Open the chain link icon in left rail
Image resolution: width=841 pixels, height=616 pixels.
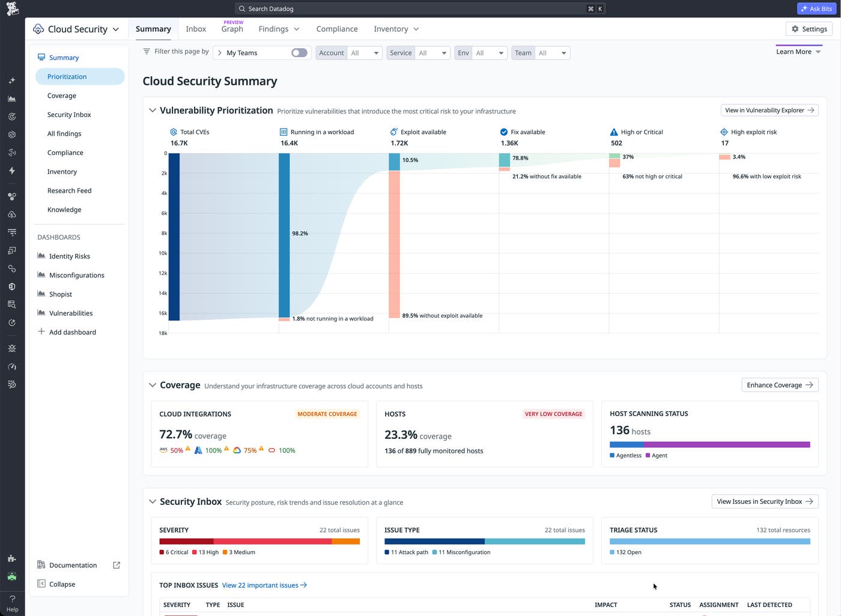[12, 268]
